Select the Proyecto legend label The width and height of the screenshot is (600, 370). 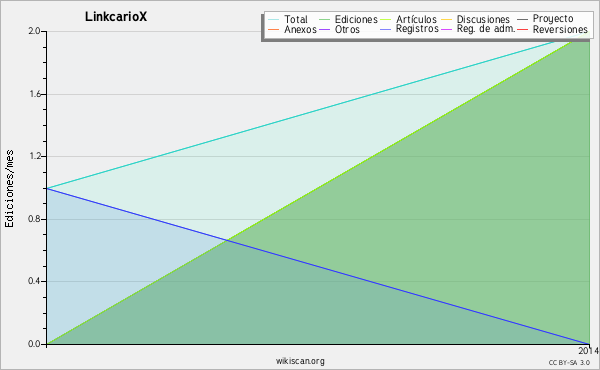[x=553, y=19]
